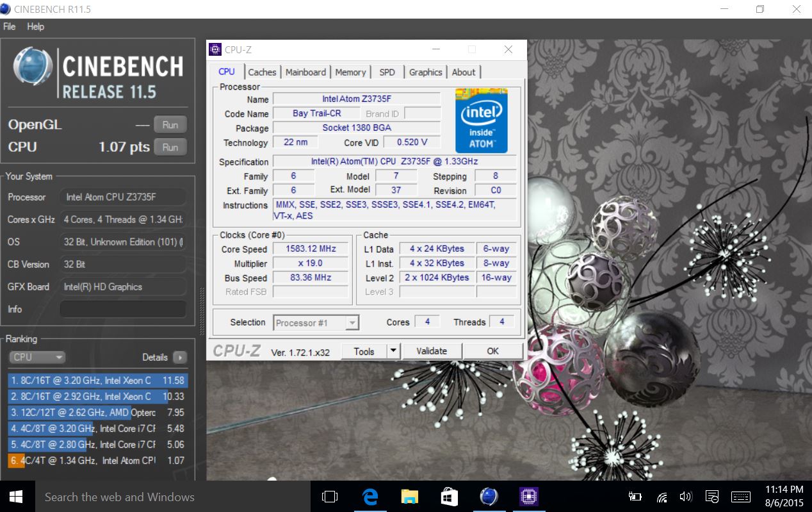The width and height of the screenshot is (812, 512).
Task: Click OK to close CPU-Z
Action: coord(492,351)
